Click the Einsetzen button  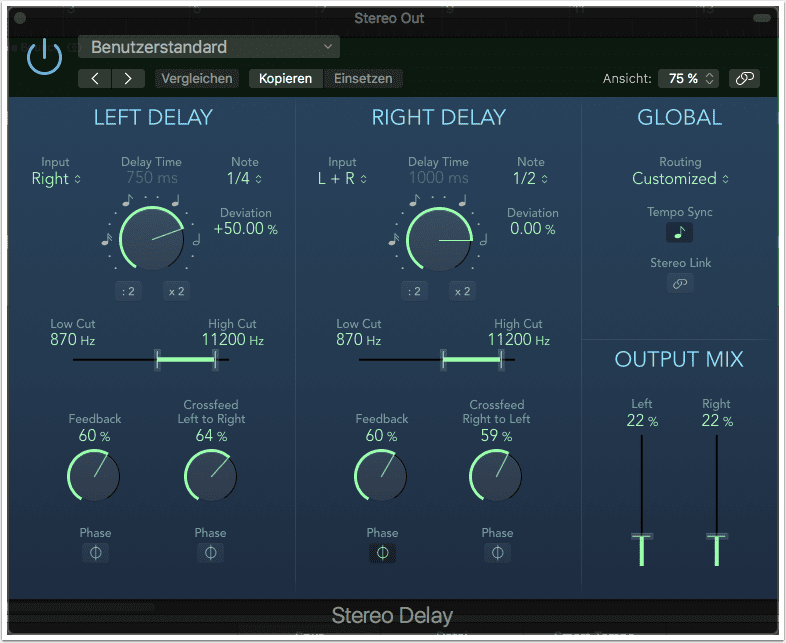pos(363,78)
